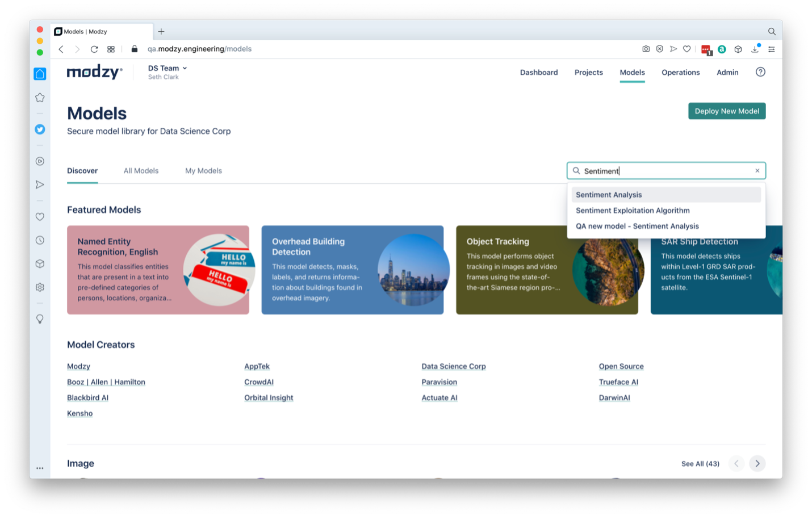Open the Blackbird AI creator link
812x520 pixels.
point(87,398)
